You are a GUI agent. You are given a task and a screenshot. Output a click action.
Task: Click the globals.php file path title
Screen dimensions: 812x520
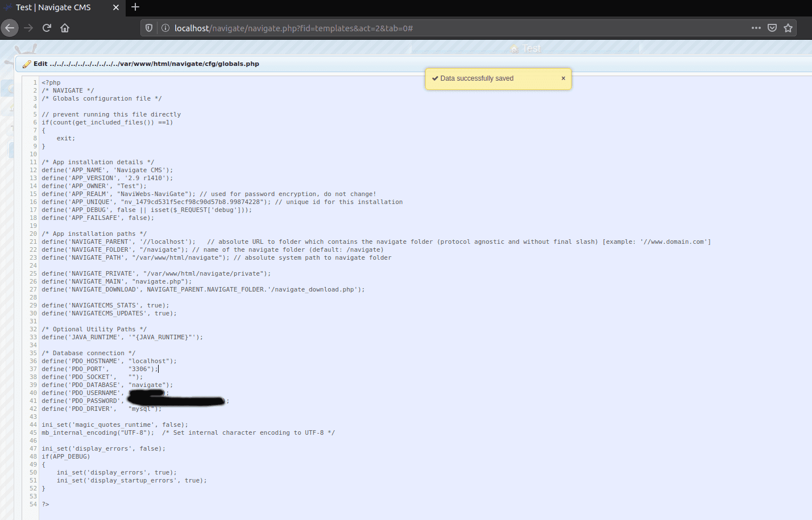[x=154, y=64]
